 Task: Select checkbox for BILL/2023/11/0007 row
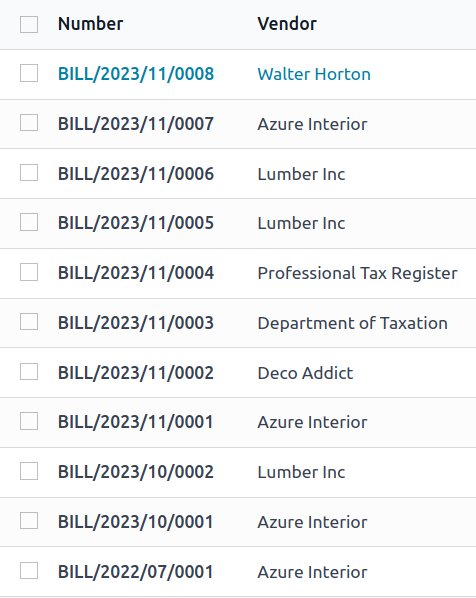[x=29, y=123]
